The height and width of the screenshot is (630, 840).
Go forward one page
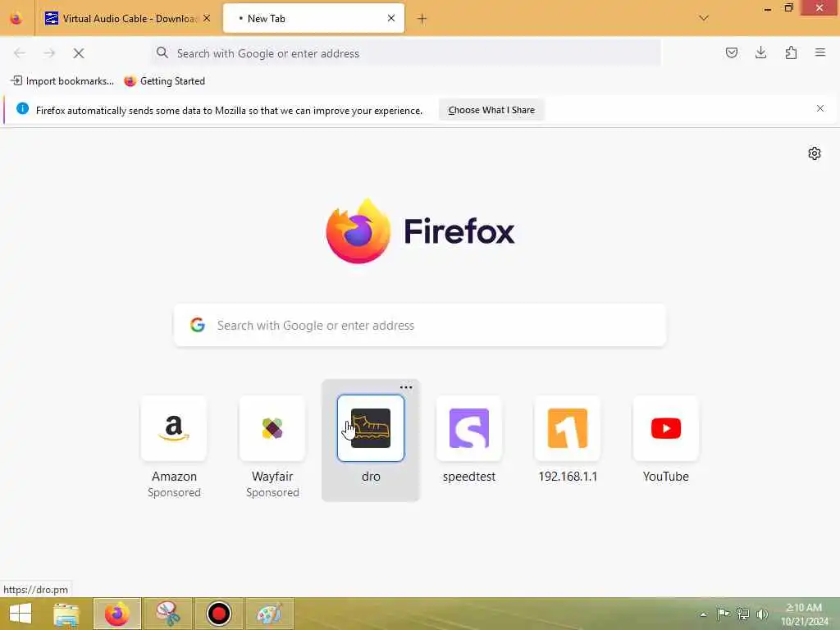click(x=49, y=53)
